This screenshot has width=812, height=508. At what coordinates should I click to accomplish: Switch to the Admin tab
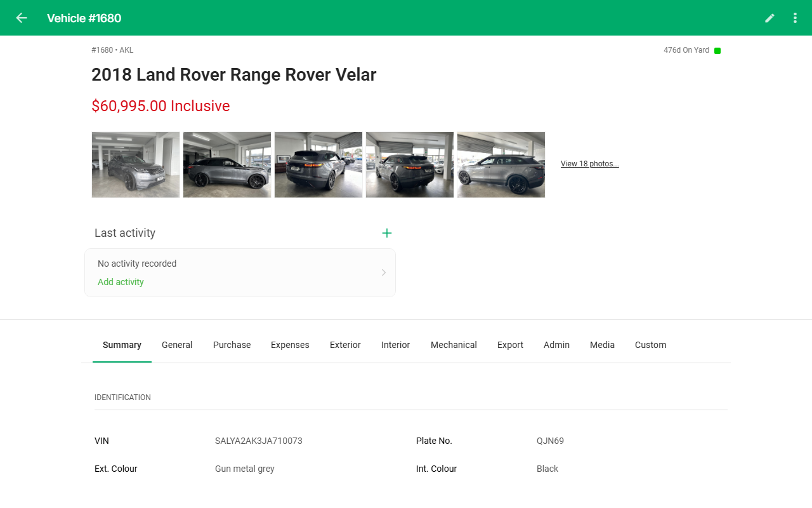pos(556,345)
